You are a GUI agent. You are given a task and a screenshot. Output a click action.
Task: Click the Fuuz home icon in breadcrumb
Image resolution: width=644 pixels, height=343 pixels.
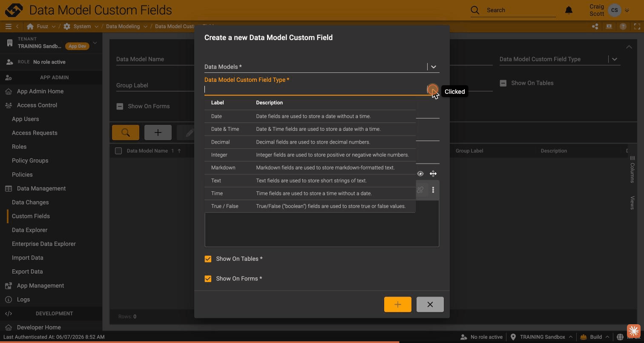30,26
